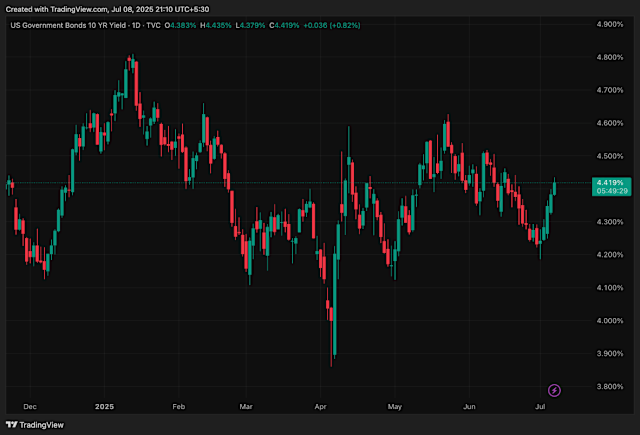
Task: Click the Apr label on time axis
Action: [x=320, y=406]
